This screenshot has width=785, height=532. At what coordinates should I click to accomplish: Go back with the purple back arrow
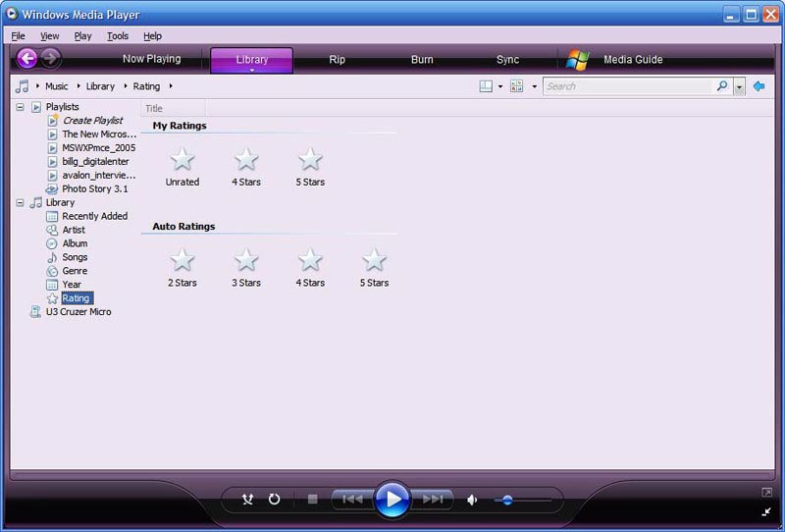coord(27,59)
